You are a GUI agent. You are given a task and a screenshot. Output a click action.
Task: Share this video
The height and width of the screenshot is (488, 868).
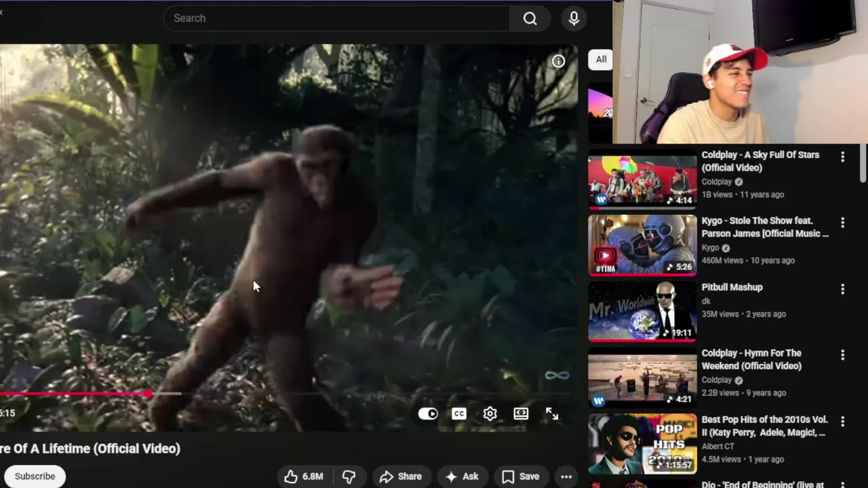400,476
